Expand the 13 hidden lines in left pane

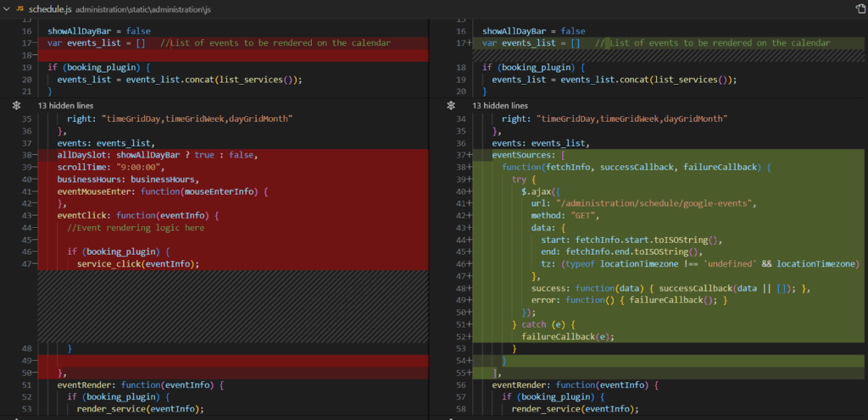64,106
